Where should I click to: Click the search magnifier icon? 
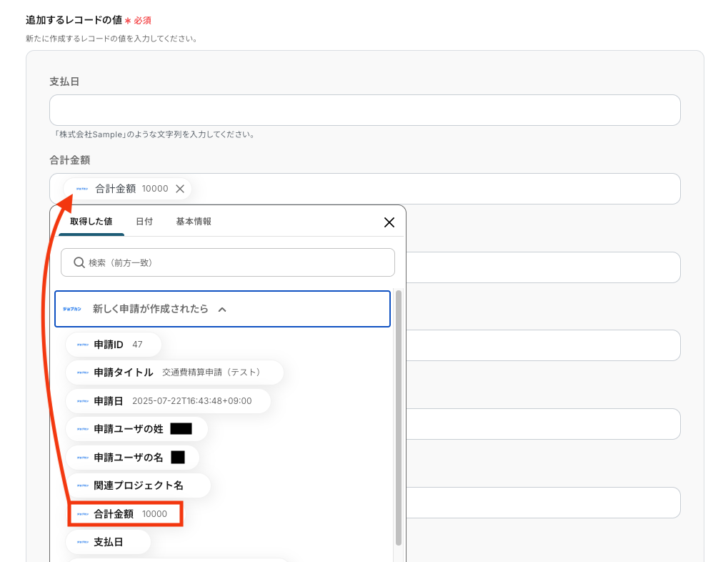pos(79,262)
